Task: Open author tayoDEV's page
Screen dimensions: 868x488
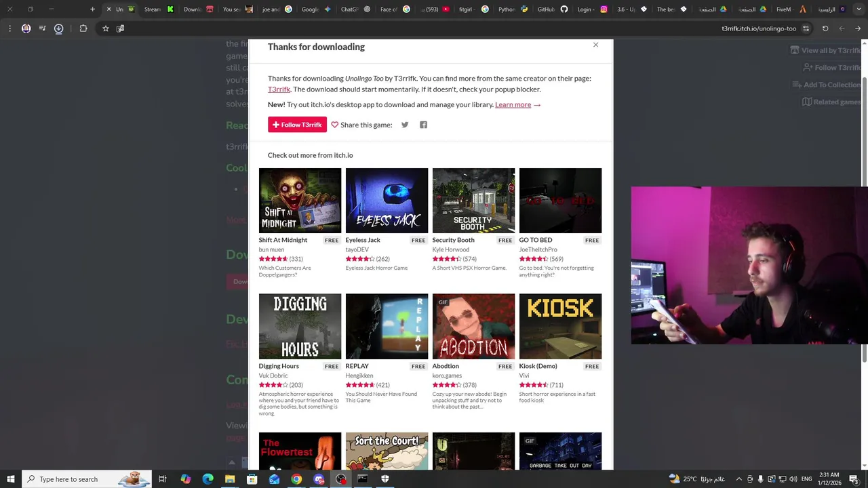Action: click(x=357, y=249)
